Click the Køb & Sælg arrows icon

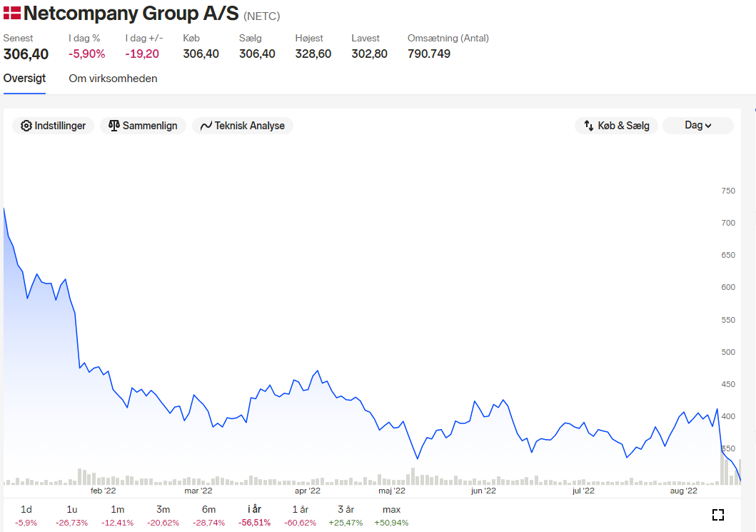[x=589, y=126]
